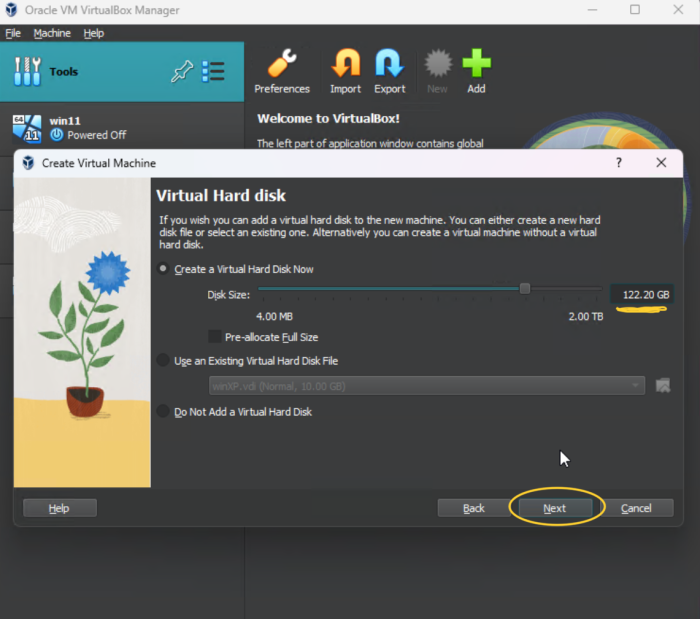Open the Machine menu
The height and width of the screenshot is (619, 700).
(x=52, y=33)
